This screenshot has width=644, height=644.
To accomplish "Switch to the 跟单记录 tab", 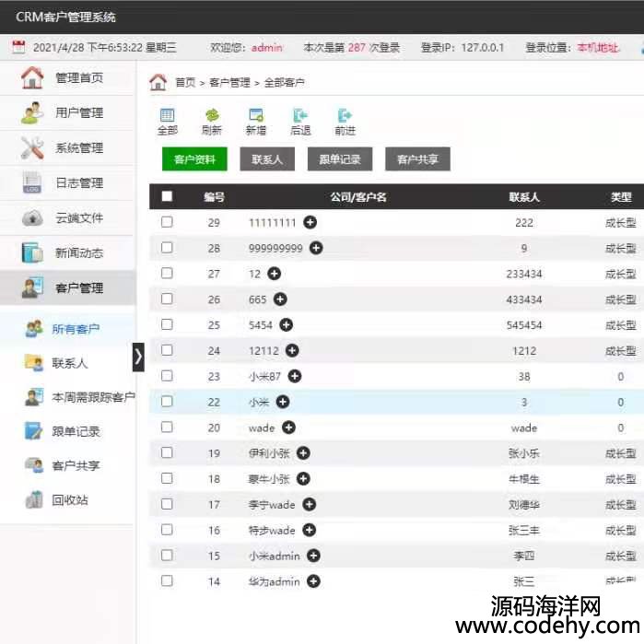I will pos(340,159).
